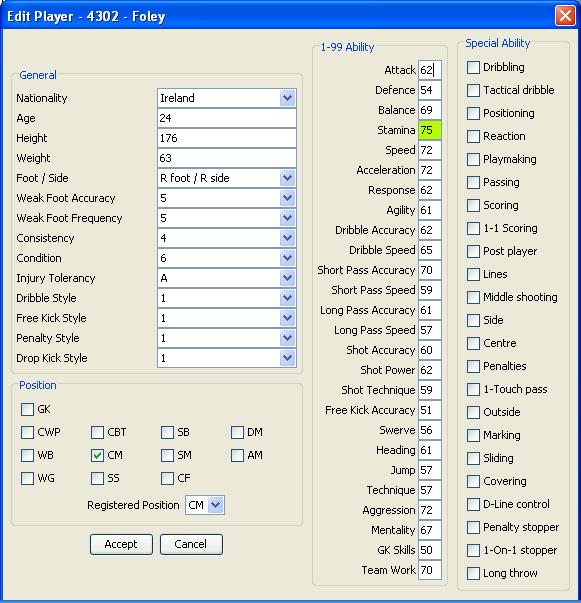Viewport: 581px width, 603px height.
Task: Uncheck the CM position checkbox
Action: click(97, 455)
